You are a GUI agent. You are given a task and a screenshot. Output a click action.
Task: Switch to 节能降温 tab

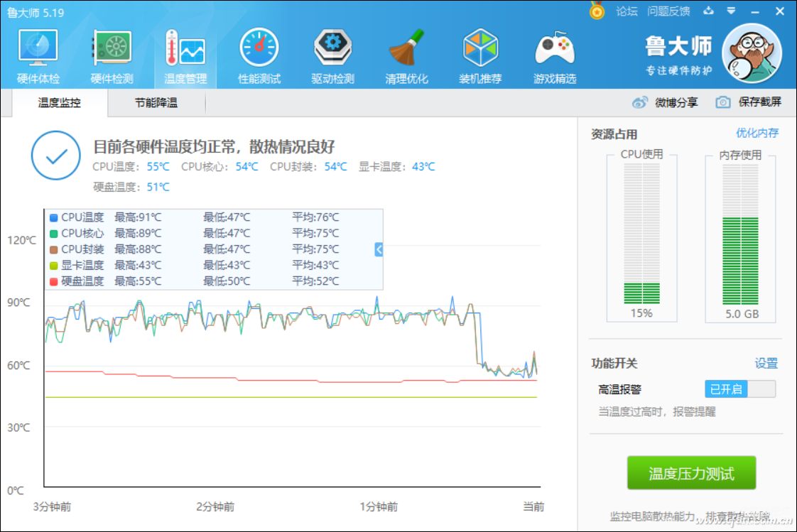[x=156, y=103]
